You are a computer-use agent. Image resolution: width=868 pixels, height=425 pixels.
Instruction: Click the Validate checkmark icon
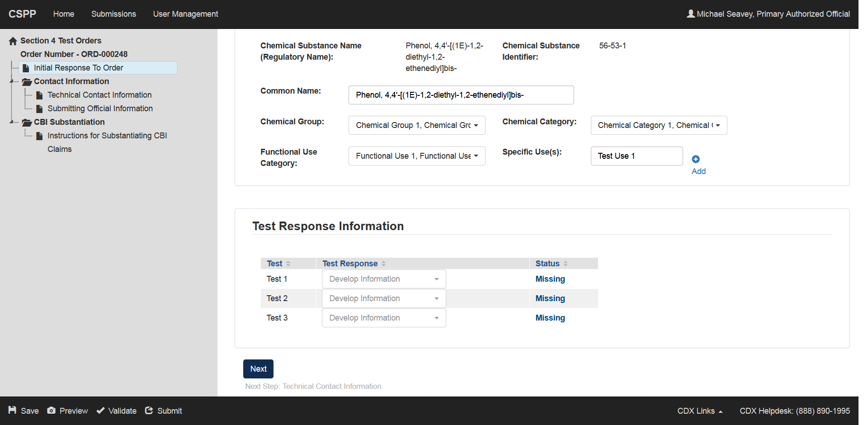[x=100, y=410]
